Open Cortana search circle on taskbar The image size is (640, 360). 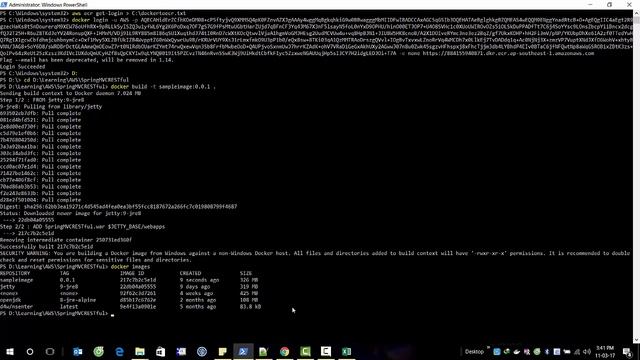[30, 351]
